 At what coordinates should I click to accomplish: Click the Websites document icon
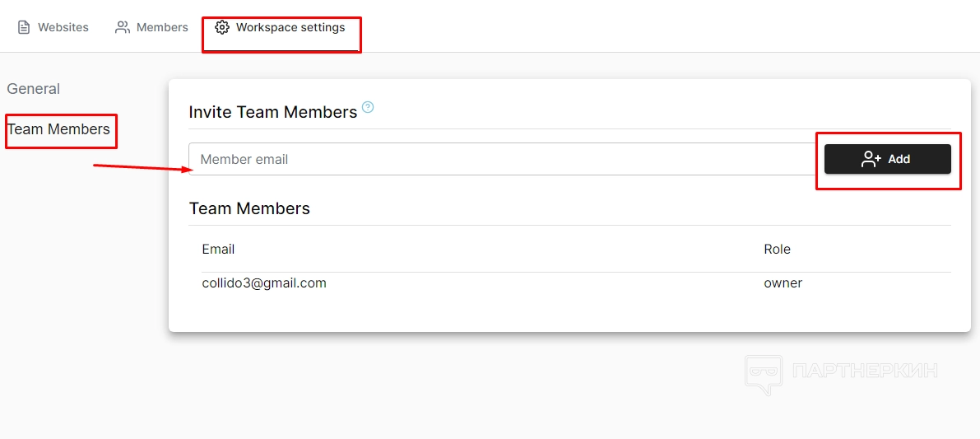point(24,27)
